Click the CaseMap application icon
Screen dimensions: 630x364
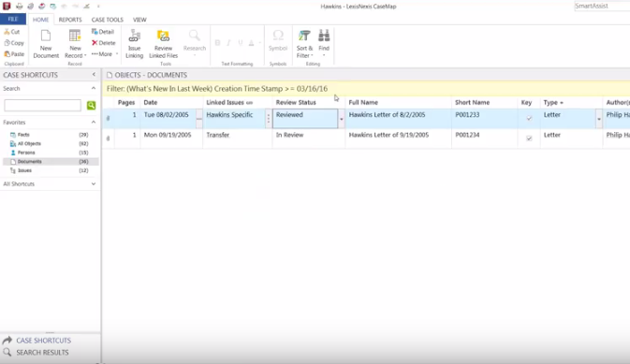coord(7,6)
